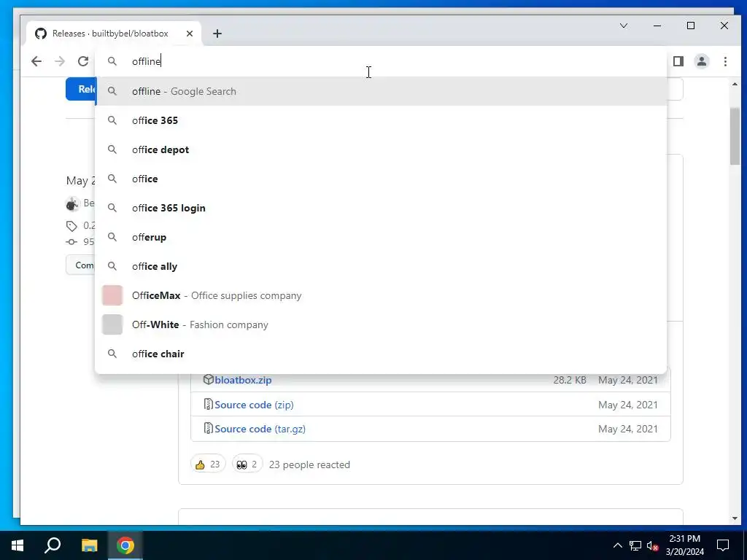The height and width of the screenshot is (560, 747).
Task: Open the Windows Start menu
Action: click(18, 545)
